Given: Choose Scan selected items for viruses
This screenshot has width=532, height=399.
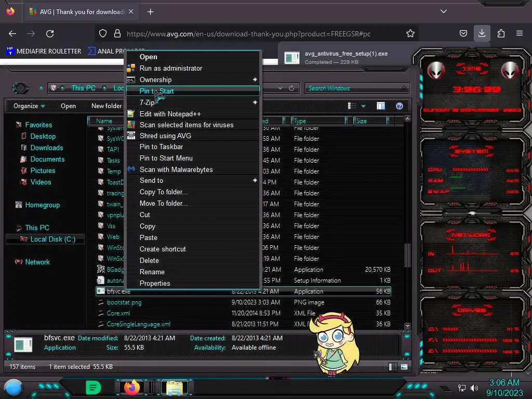Looking at the screenshot, I should pos(193,125).
